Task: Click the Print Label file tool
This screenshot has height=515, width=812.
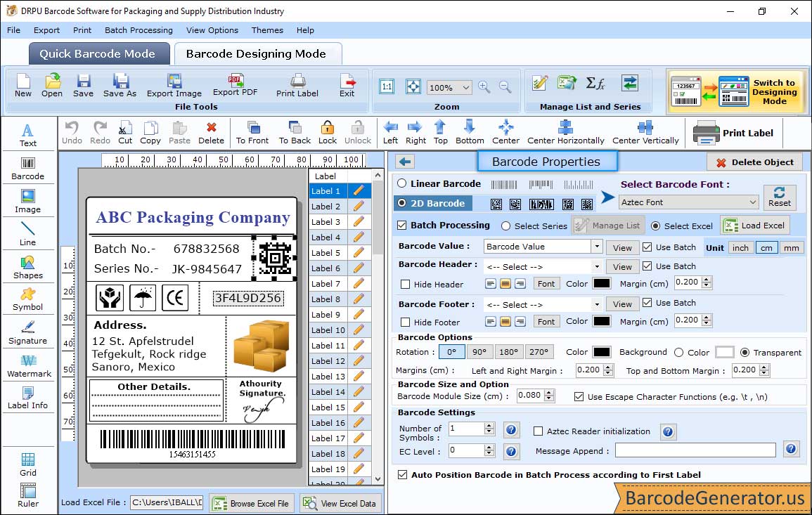Action: [297, 86]
